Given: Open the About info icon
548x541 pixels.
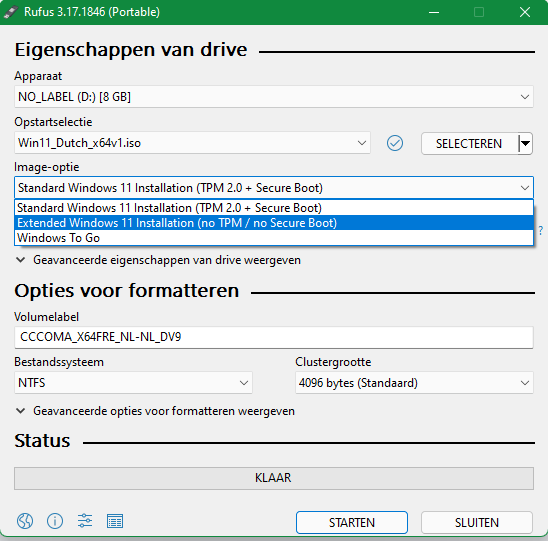Looking at the screenshot, I should coord(55,521).
